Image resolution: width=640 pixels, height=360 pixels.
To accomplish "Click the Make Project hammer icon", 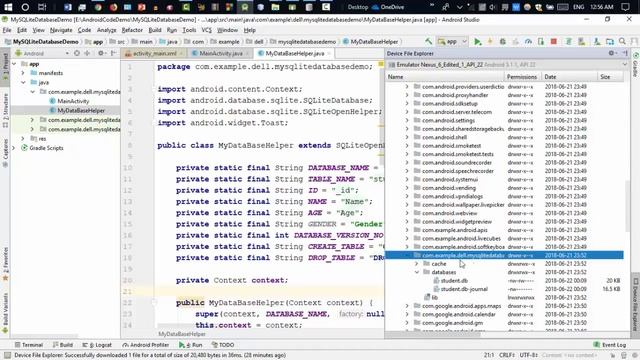I will 428,41.
